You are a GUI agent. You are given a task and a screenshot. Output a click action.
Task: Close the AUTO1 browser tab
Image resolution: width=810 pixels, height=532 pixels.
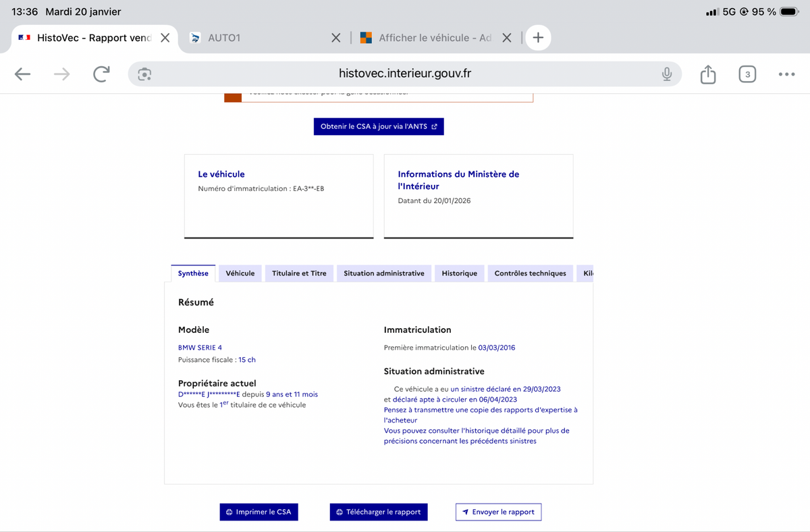[335, 38]
